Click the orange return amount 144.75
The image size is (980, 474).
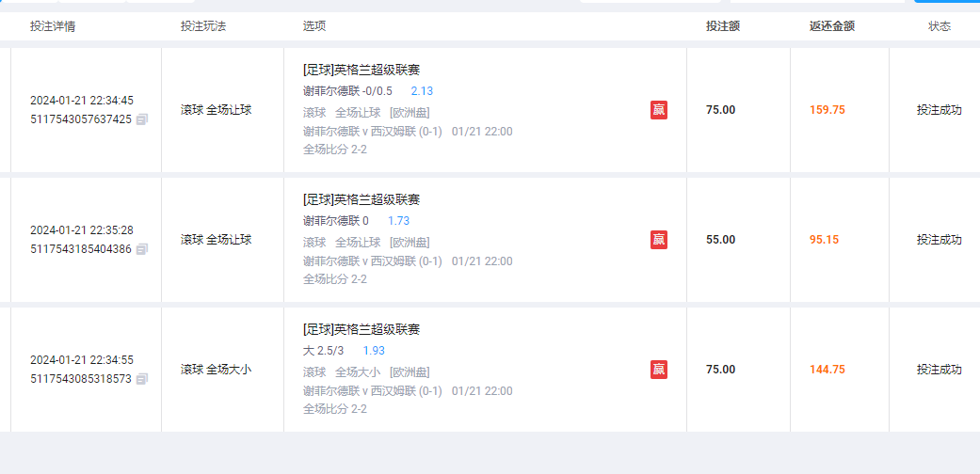[x=827, y=370]
